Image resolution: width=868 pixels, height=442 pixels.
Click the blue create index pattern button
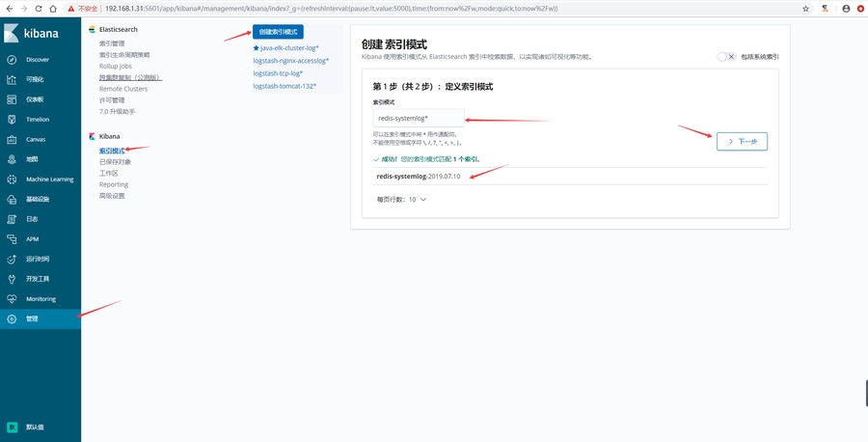(278, 32)
